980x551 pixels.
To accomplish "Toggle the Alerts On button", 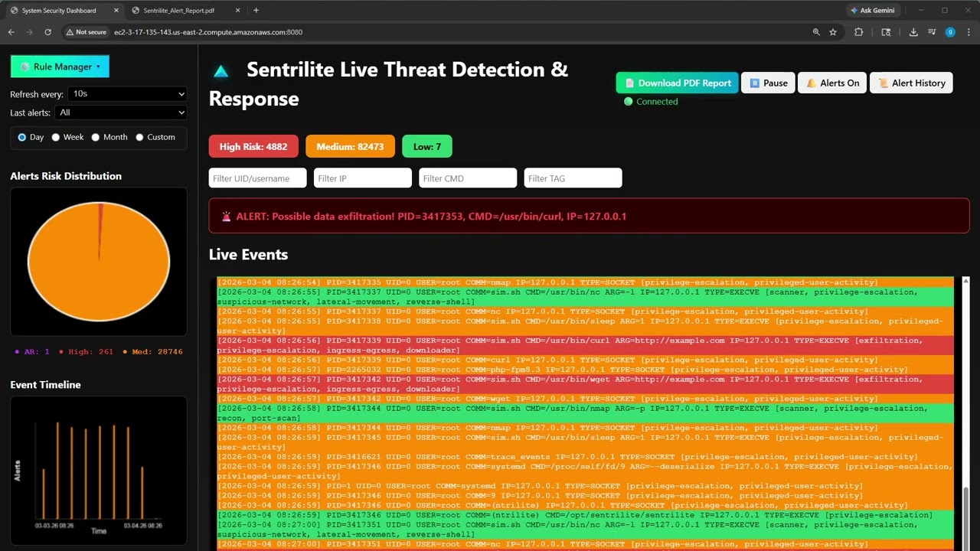I will 832,83.
